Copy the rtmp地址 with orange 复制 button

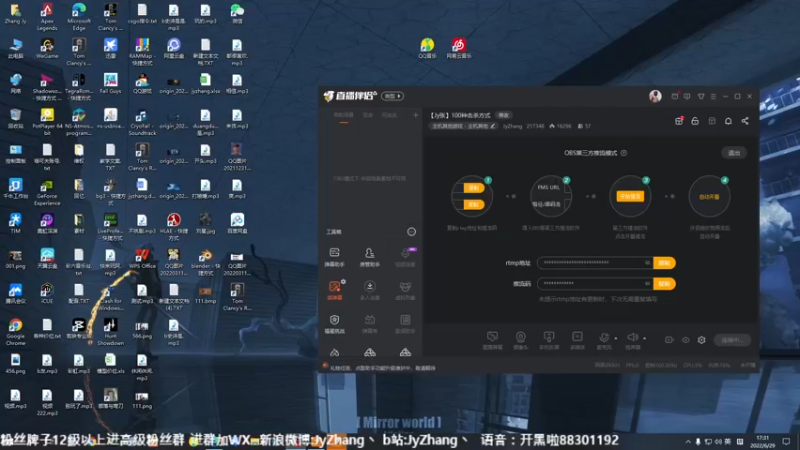664,263
